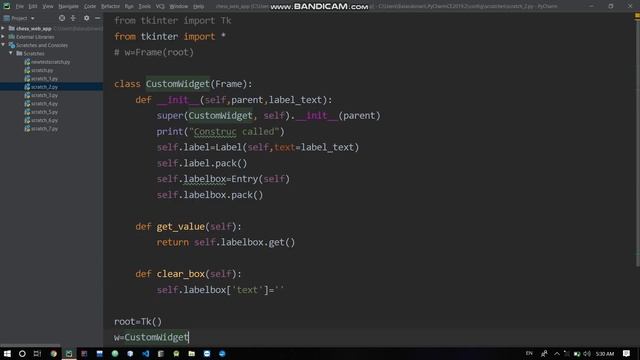Click the locate/scroll-from-source target icon

(62, 18)
